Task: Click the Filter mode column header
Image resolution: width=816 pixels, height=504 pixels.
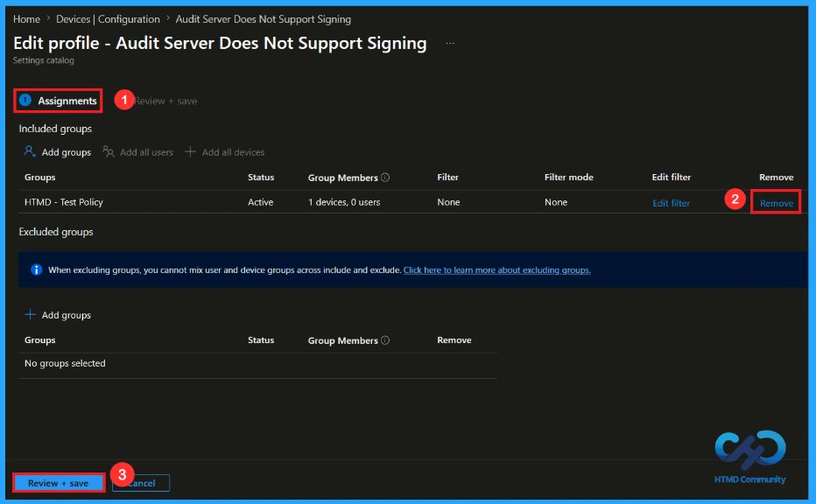Action: (569, 177)
